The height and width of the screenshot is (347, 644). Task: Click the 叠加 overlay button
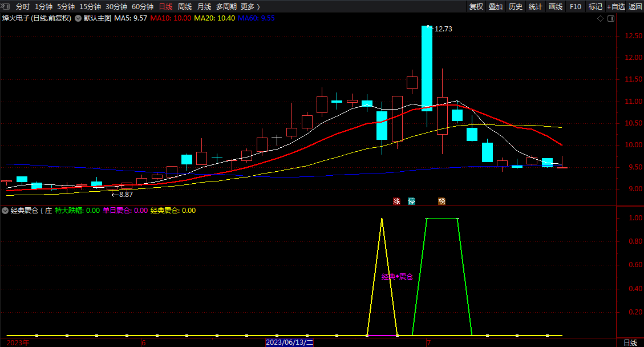pyautogui.click(x=496, y=7)
